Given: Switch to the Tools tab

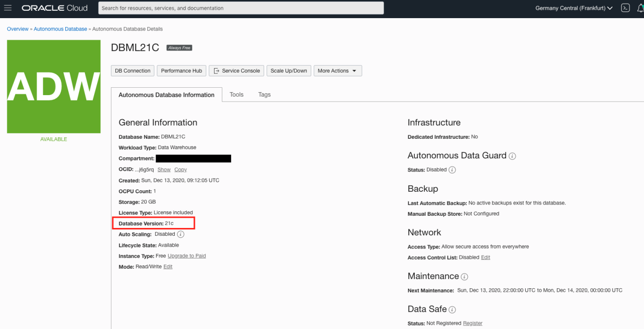Looking at the screenshot, I should coord(237,94).
